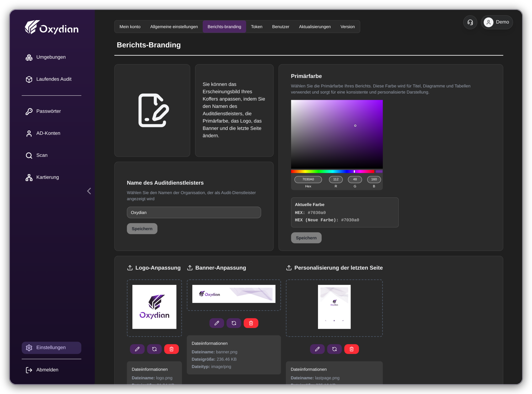Collapse the sidebar with the chevron arrow
The image size is (532, 394).
pyautogui.click(x=89, y=191)
